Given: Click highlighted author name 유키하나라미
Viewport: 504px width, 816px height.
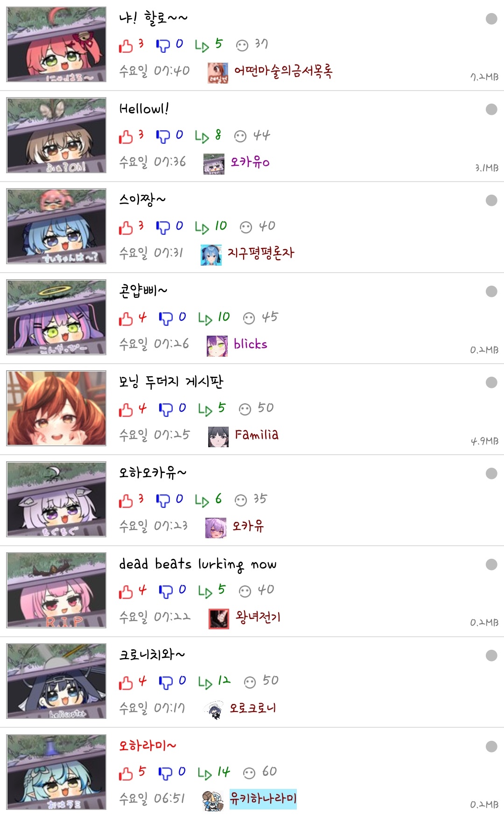Looking at the screenshot, I should pyautogui.click(x=263, y=799).
